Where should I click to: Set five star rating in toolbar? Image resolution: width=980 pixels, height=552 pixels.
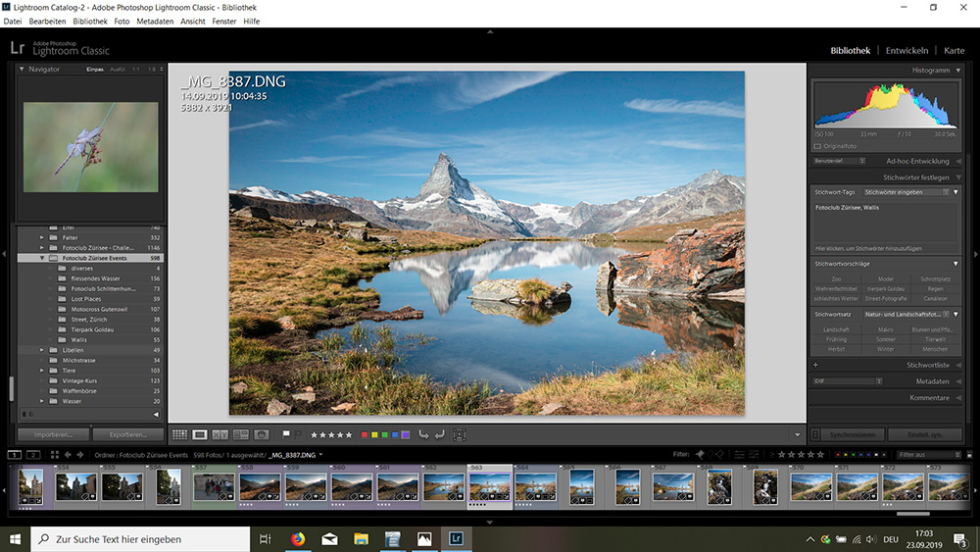(348, 434)
